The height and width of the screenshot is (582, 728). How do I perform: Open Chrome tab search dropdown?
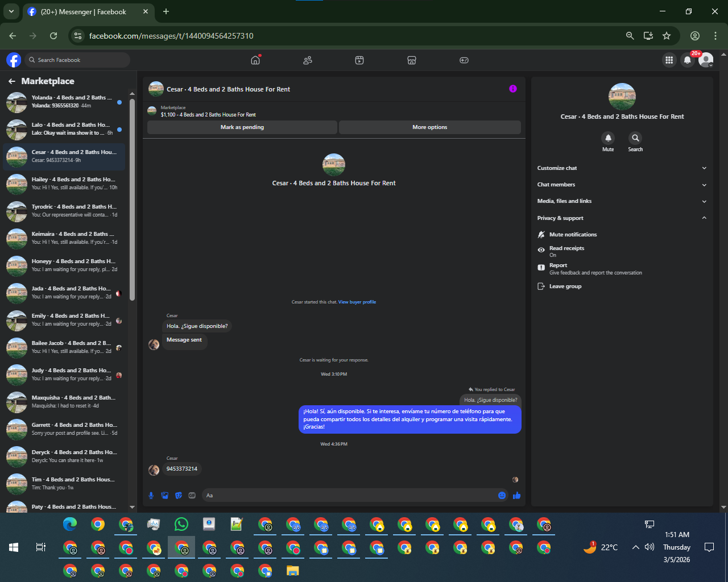point(11,11)
